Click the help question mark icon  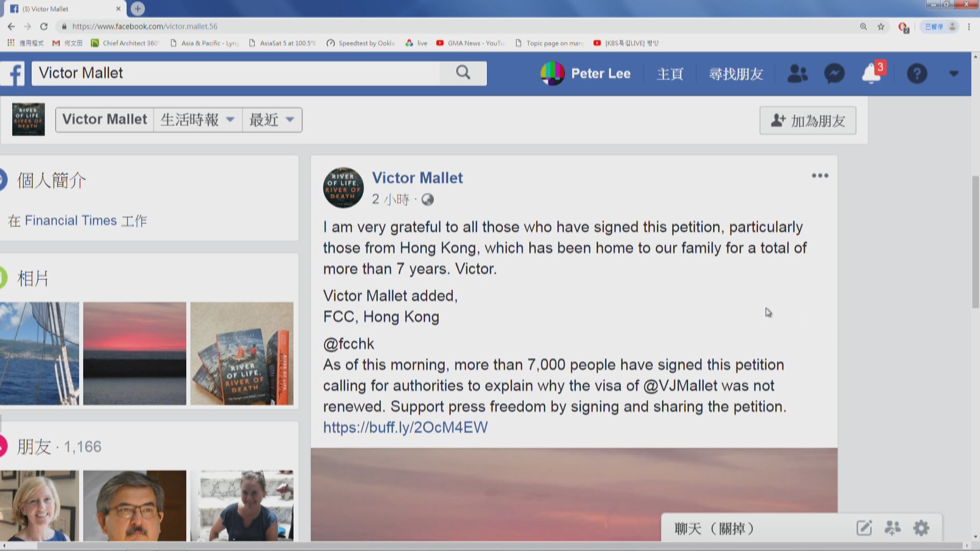(917, 74)
